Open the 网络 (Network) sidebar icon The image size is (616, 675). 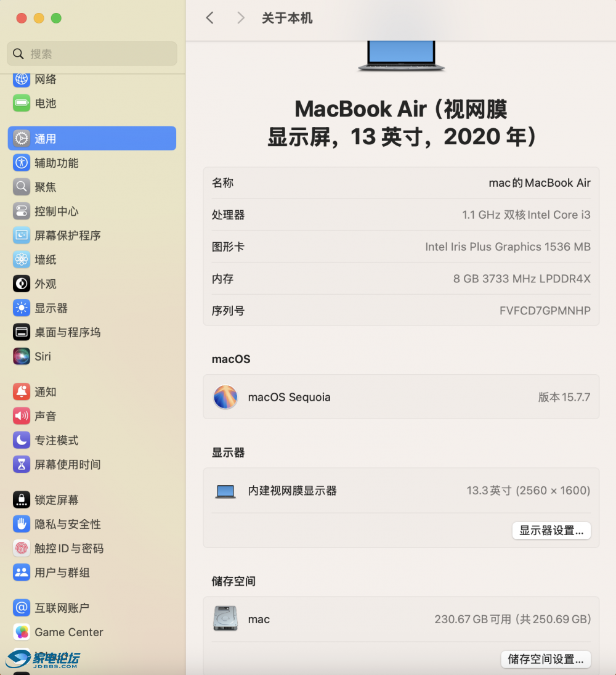pyautogui.click(x=22, y=79)
